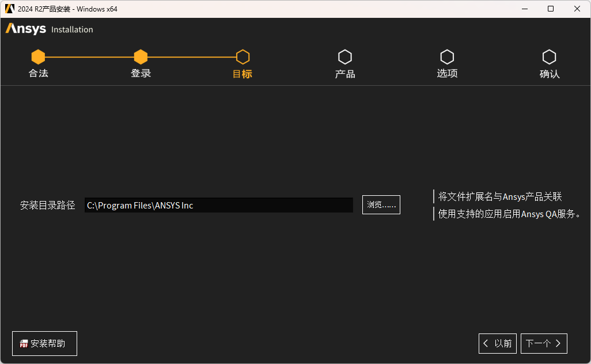Open 安装帮助 PDF help button
This screenshot has width=591, height=364.
coord(44,343)
